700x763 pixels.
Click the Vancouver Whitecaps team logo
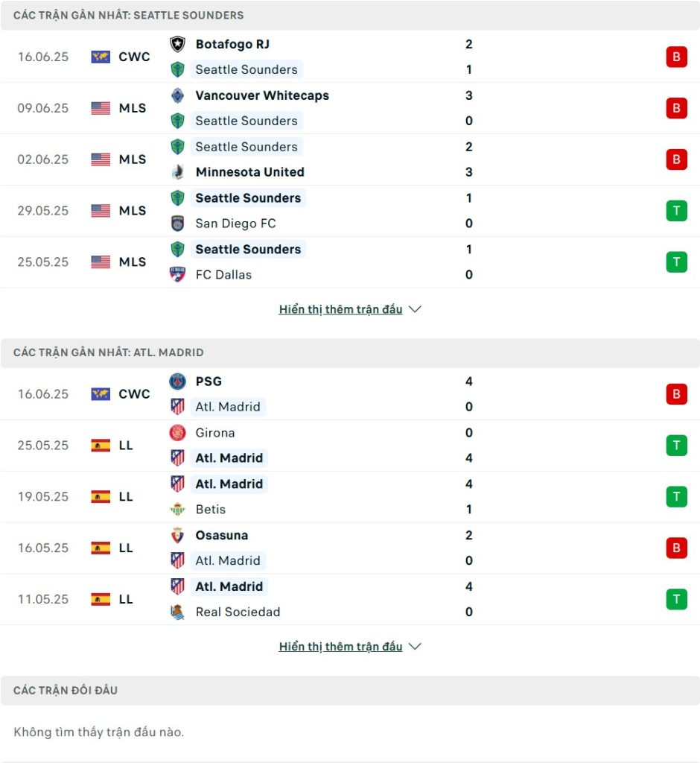pyautogui.click(x=177, y=95)
